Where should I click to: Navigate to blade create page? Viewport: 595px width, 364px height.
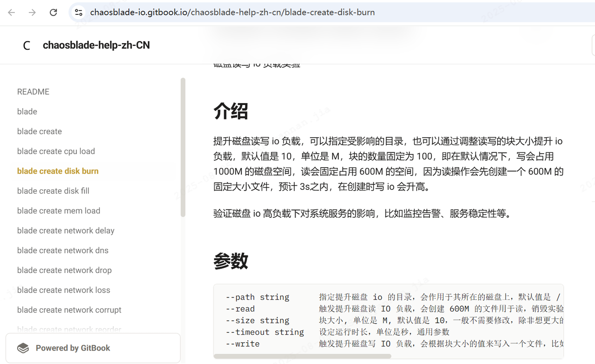pyautogui.click(x=40, y=131)
